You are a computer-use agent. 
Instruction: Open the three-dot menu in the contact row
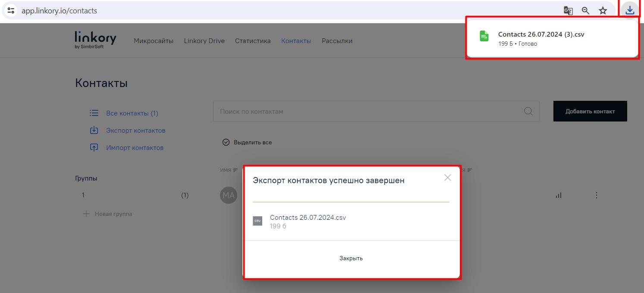click(x=596, y=195)
